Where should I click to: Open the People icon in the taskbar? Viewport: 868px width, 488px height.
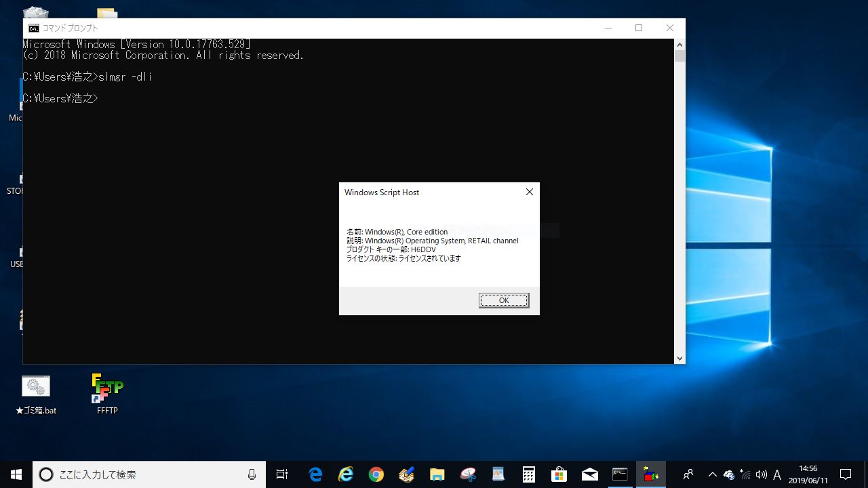pyautogui.click(x=688, y=474)
